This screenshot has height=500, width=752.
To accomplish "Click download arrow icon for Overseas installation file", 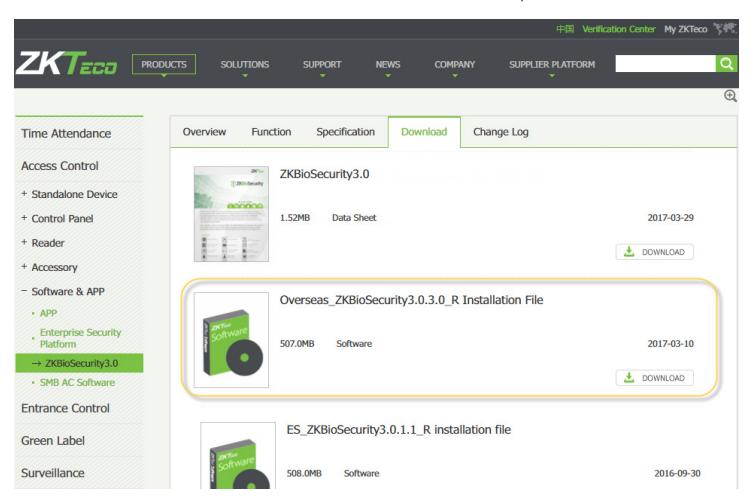I will 629,378.
